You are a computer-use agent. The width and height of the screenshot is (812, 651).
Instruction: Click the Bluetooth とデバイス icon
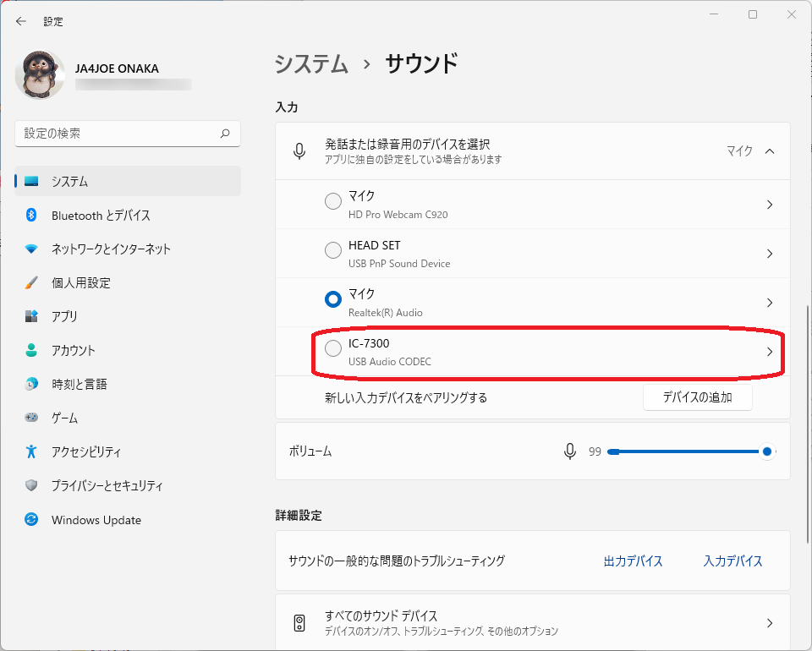click(x=31, y=216)
